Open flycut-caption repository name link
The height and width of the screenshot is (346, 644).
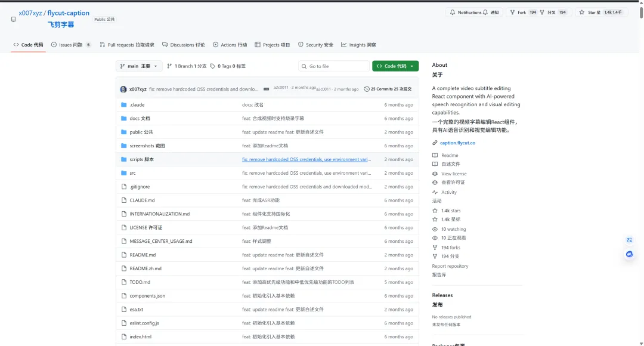(68, 13)
